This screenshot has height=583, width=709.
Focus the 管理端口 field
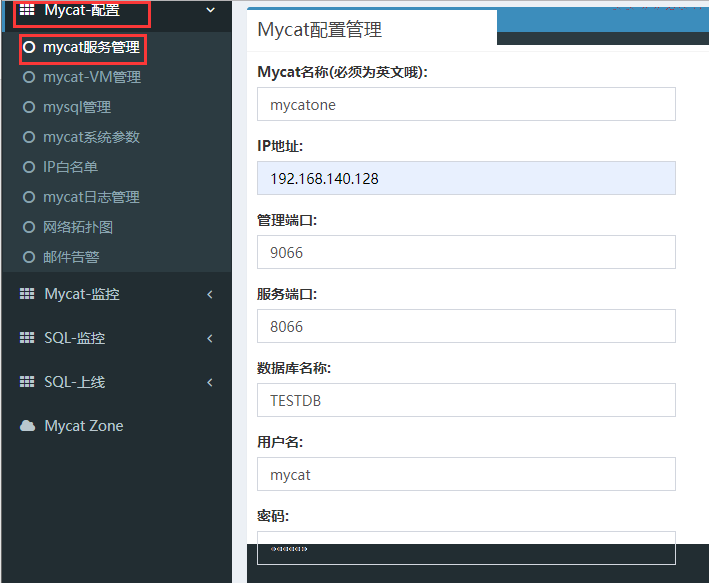[x=466, y=252]
